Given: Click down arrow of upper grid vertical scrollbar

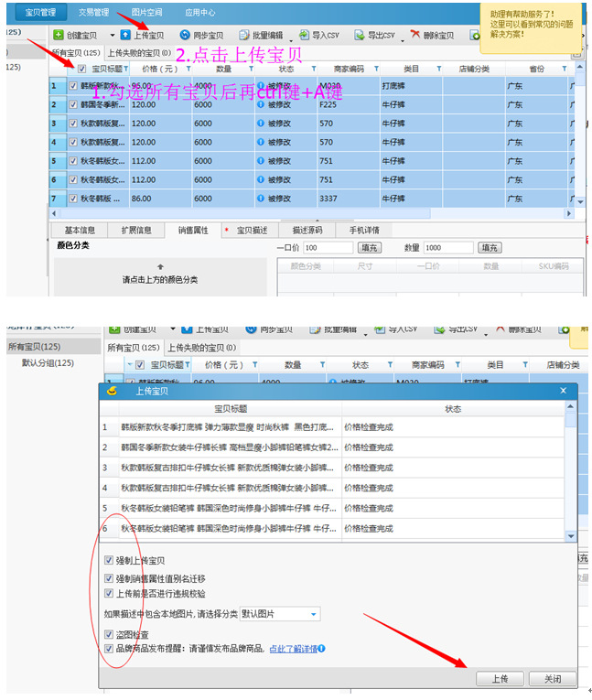Looking at the screenshot, I should 580,202.
